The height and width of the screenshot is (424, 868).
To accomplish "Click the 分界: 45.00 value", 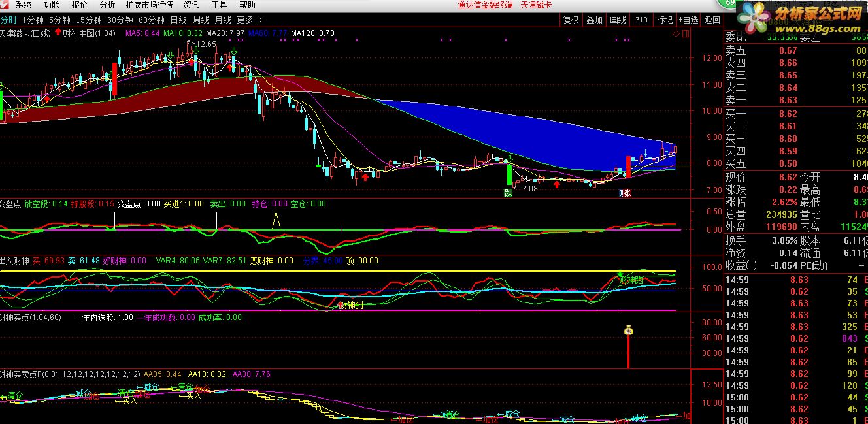I will (323, 261).
